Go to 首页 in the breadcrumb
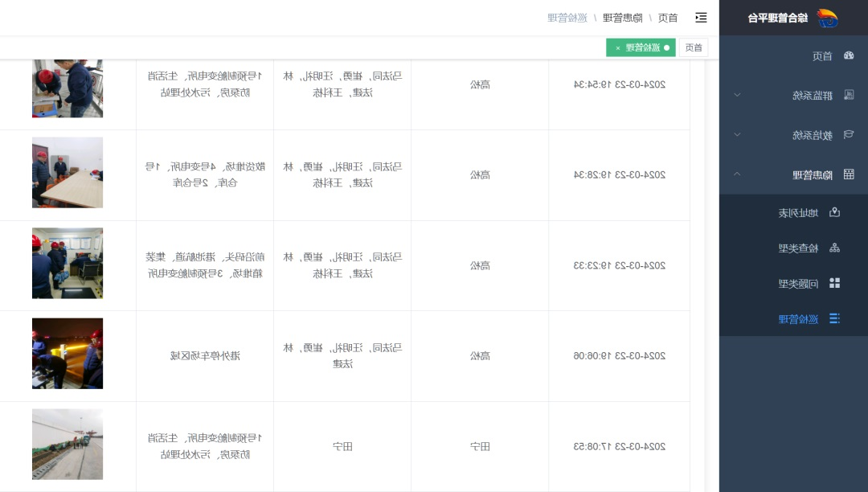This screenshot has width=868, height=492. 668,18
